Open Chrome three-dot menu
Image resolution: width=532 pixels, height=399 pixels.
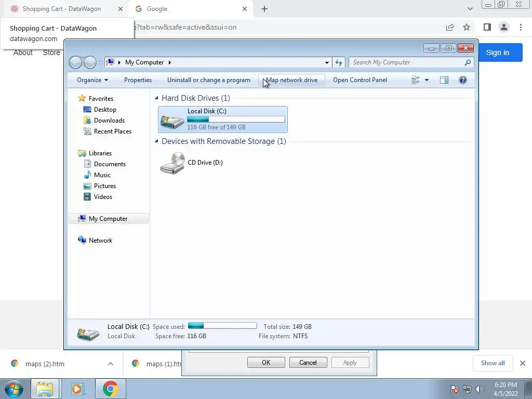(x=521, y=27)
